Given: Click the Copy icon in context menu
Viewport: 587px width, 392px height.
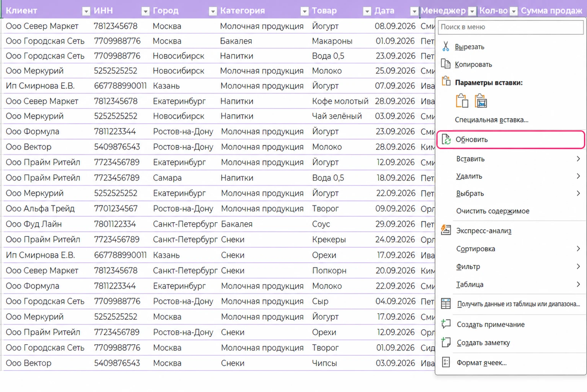Looking at the screenshot, I should coord(446,64).
